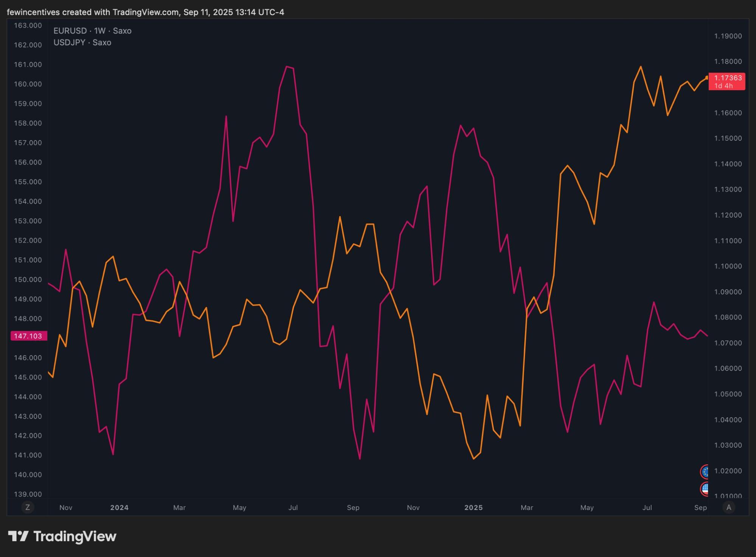Toggle auto-scale with the A button
This screenshot has width=756, height=557.
pos(728,507)
